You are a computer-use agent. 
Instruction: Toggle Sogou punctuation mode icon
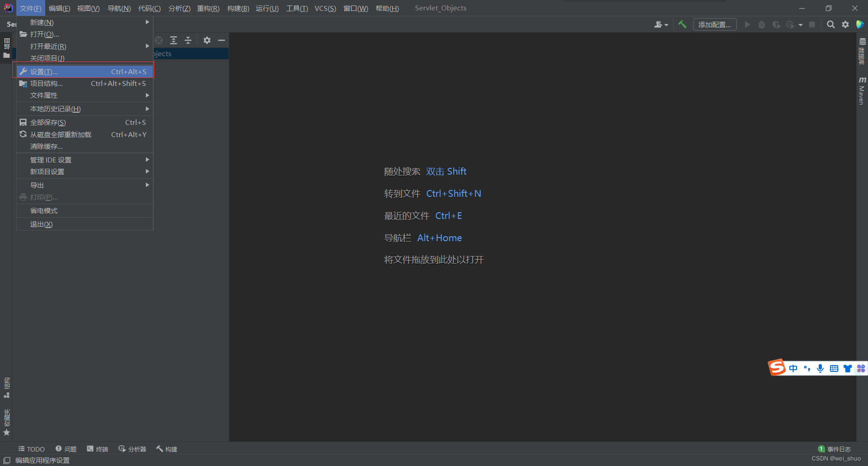tap(807, 368)
